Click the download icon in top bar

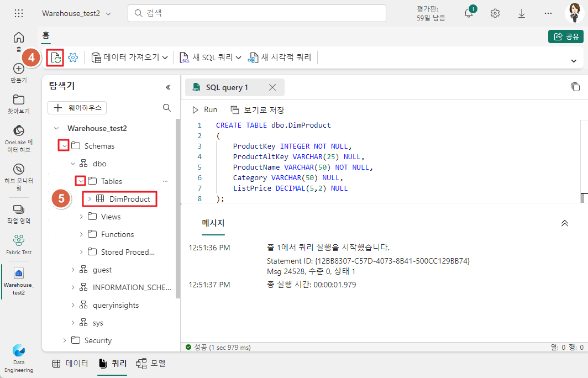coord(522,13)
